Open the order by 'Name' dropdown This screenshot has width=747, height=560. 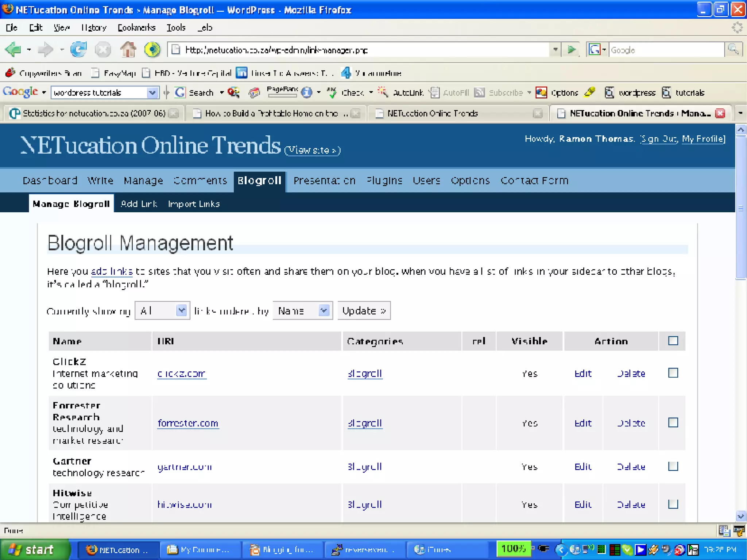tap(324, 311)
